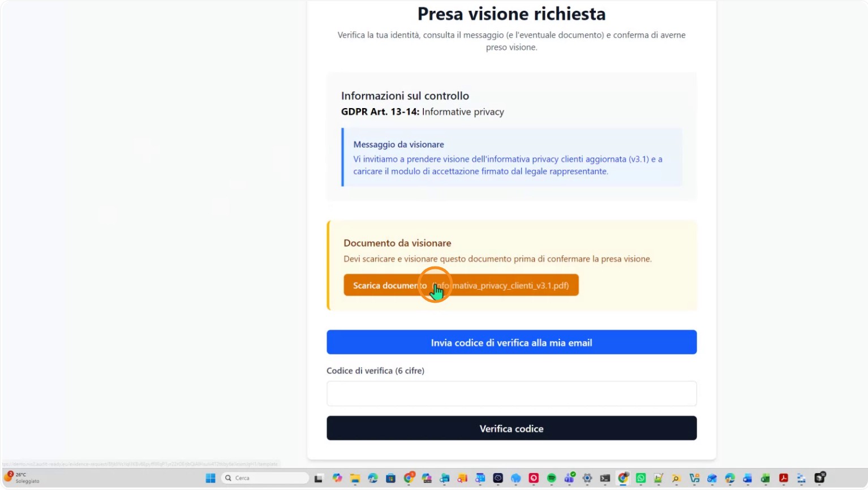
Task: Launch Copilot from the taskbar
Action: [x=337, y=478]
